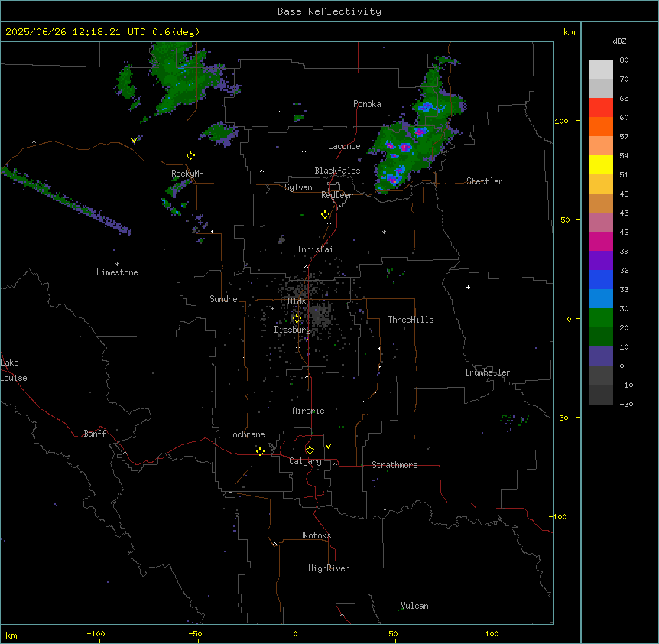Viewport: 659px width, 644px height.
Task: Click the legend value 80 label
Action: point(624,60)
